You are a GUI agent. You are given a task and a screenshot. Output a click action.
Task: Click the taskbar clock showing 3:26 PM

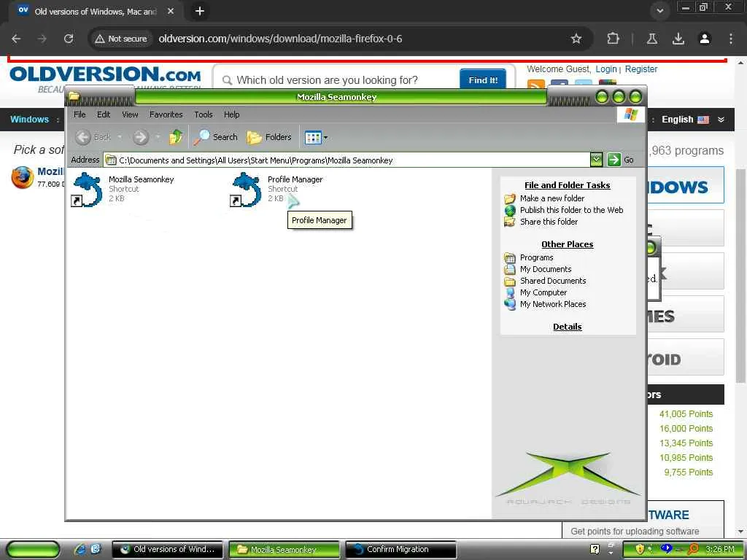pos(720,550)
